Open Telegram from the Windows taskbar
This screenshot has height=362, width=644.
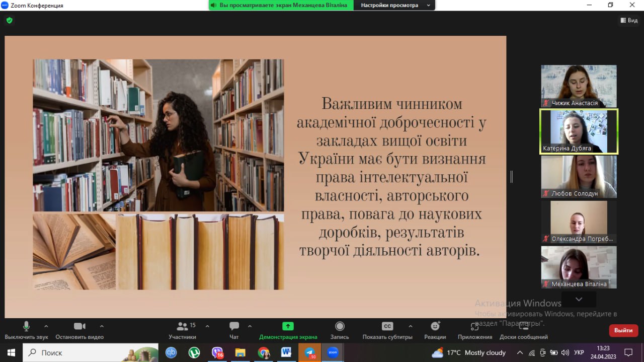tap(309, 352)
